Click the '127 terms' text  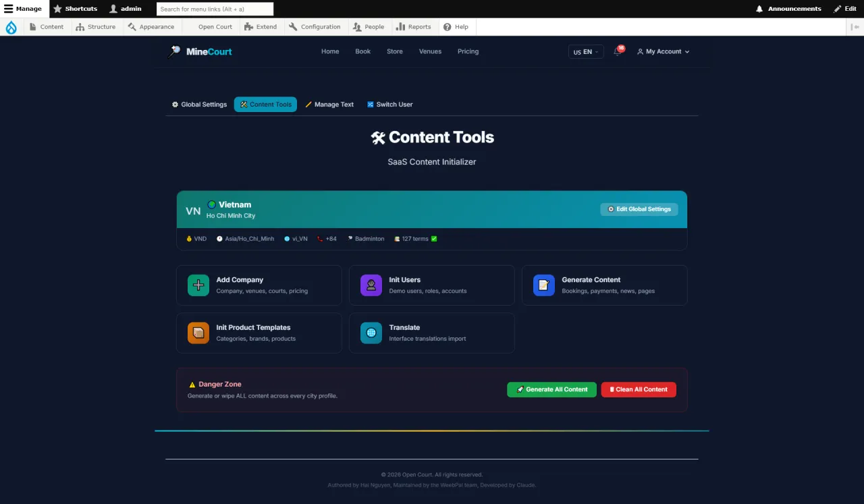click(415, 239)
